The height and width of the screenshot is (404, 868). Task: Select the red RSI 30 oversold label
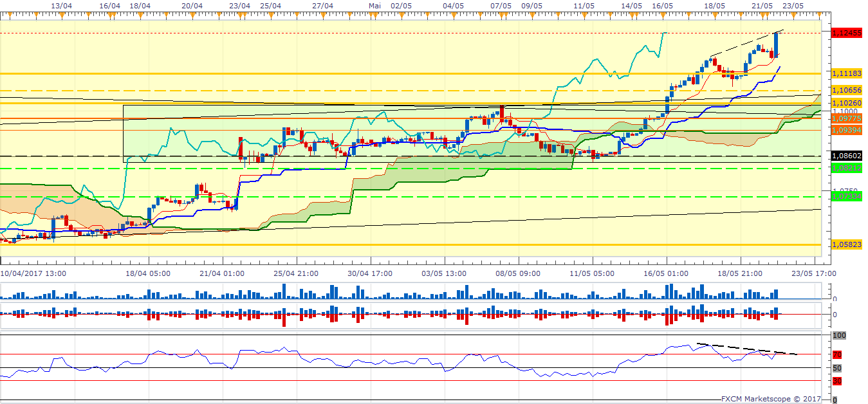pyautogui.click(x=837, y=381)
